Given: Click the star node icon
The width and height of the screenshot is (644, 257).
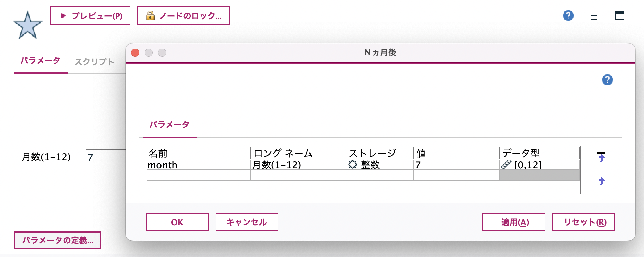Looking at the screenshot, I should click(27, 24).
